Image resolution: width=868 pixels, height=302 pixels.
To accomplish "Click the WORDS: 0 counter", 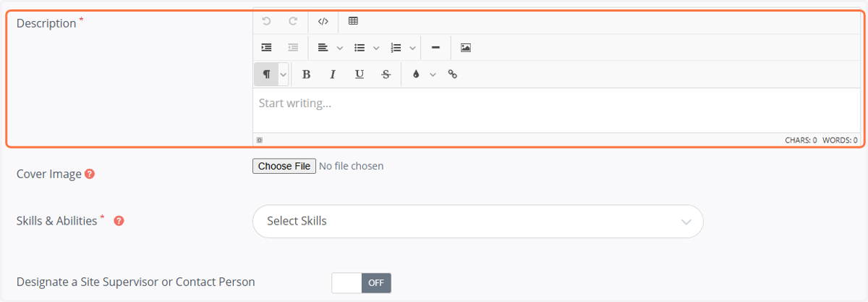I will click(840, 140).
